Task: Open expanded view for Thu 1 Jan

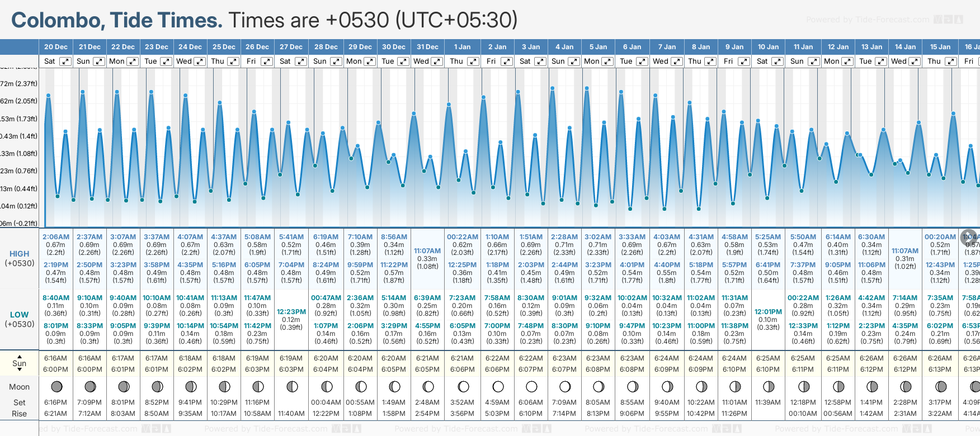Action: (473, 61)
